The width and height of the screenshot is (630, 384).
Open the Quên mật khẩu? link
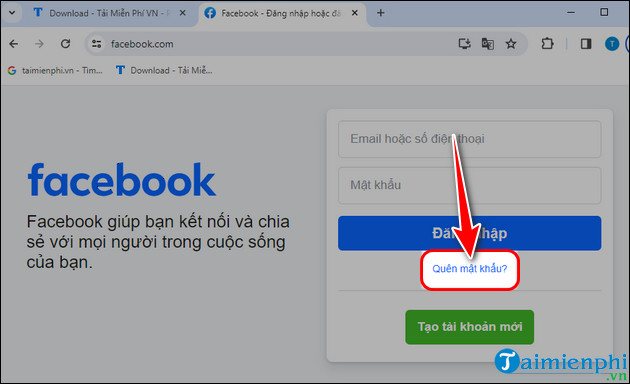pyautogui.click(x=470, y=269)
